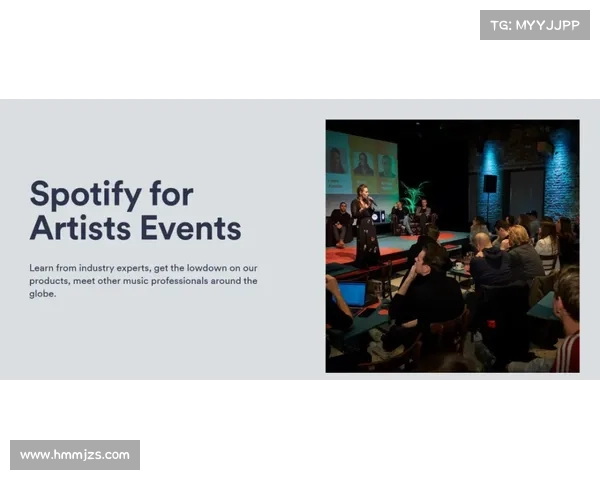The width and height of the screenshot is (600, 480).
Task: Click the middle portrait on the projection screen
Action: [x=363, y=163]
